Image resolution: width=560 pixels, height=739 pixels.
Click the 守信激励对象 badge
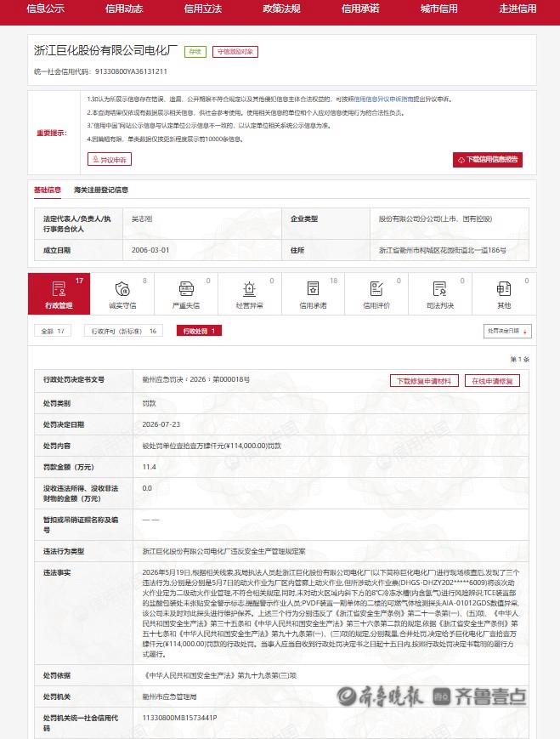point(235,52)
